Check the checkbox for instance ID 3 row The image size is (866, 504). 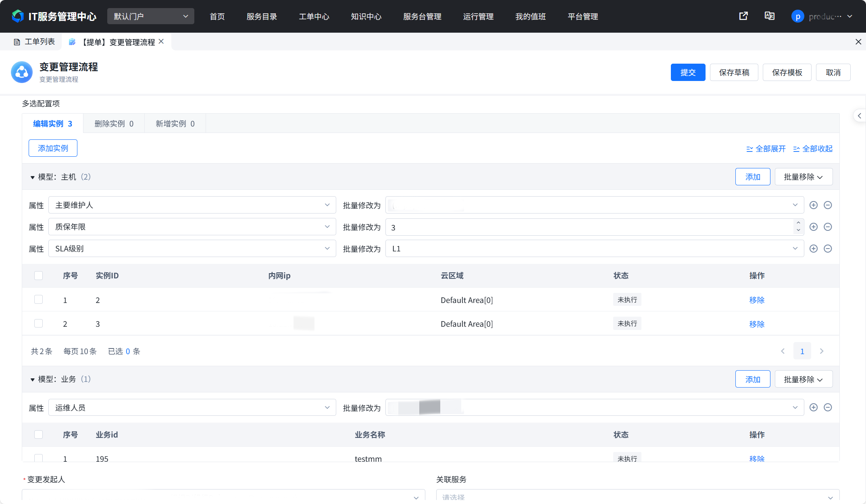click(39, 324)
